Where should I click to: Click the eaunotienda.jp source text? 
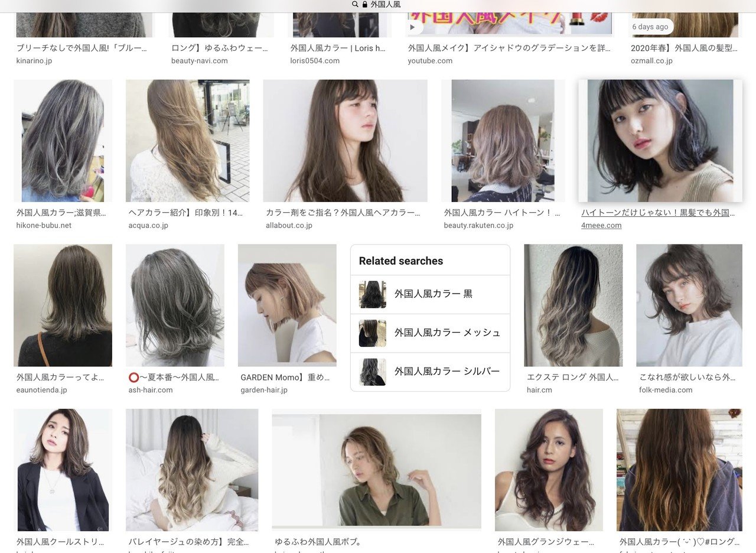click(42, 390)
